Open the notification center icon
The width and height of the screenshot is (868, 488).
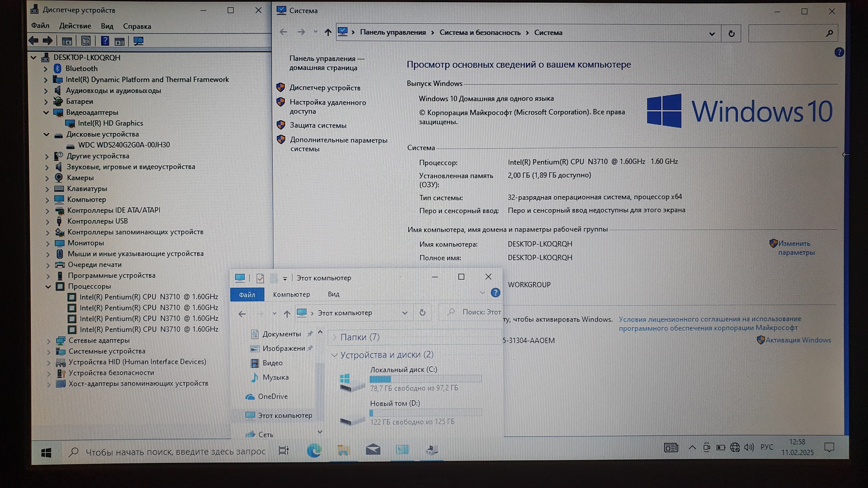pyautogui.click(x=829, y=448)
